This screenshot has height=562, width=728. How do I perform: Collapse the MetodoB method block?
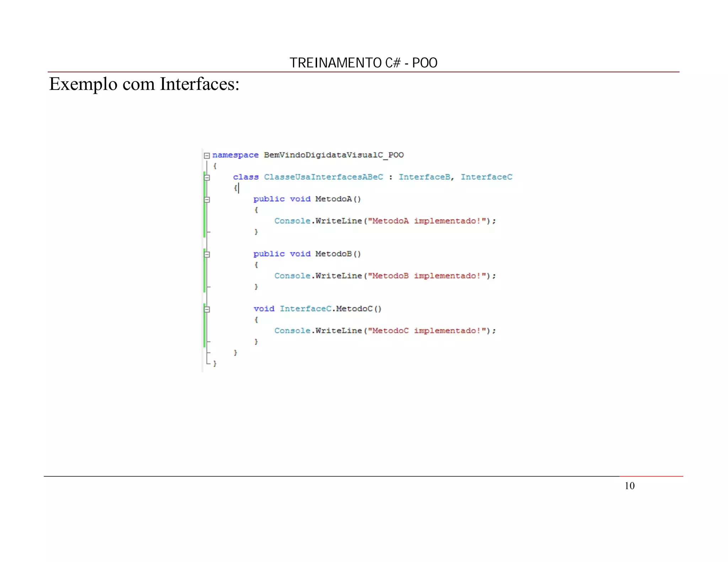click(207, 254)
